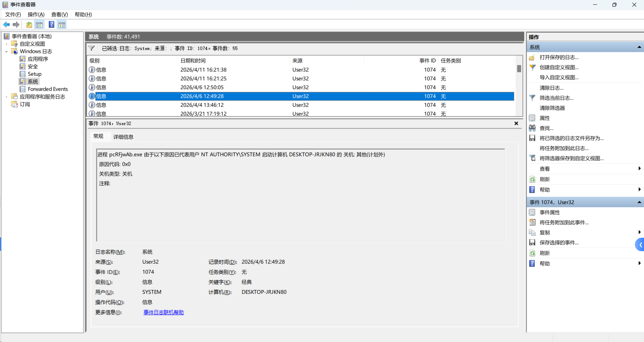Select the 订阅 tree item
The height and width of the screenshot is (342, 644).
[x=24, y=104]
